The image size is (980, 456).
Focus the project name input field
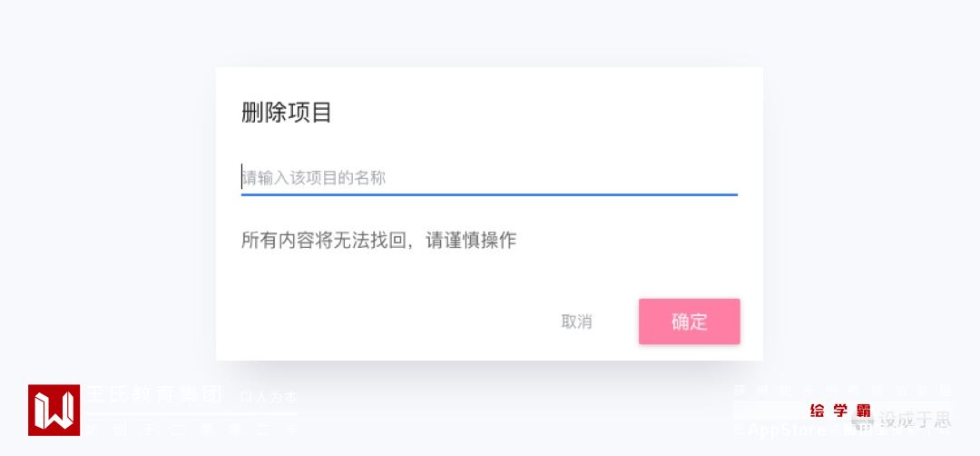(488, 177)
